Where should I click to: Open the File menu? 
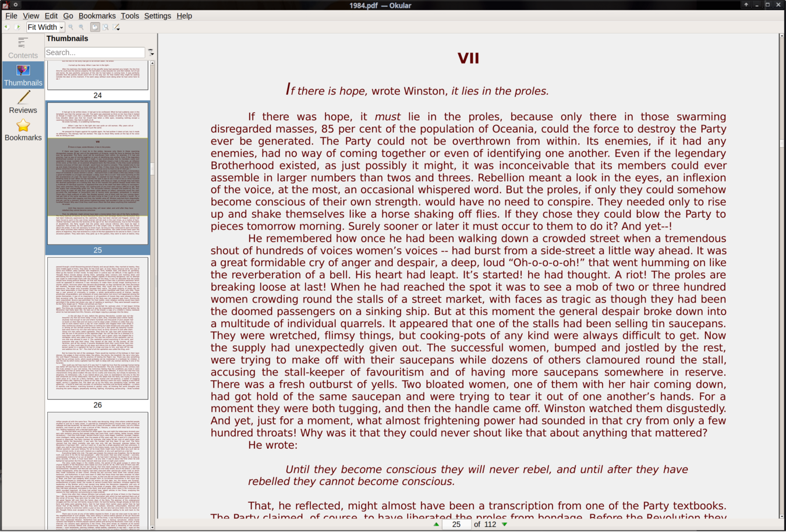point(11,16)
